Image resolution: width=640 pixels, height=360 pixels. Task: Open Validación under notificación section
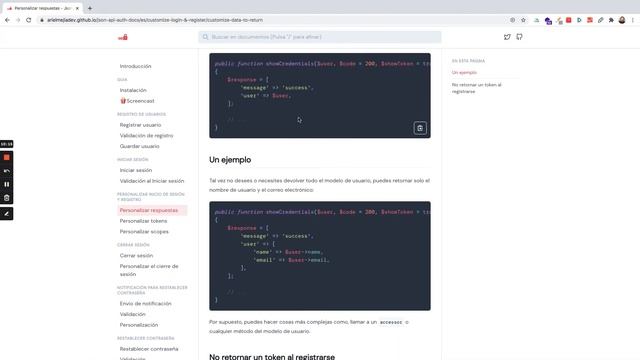point(133,314)
